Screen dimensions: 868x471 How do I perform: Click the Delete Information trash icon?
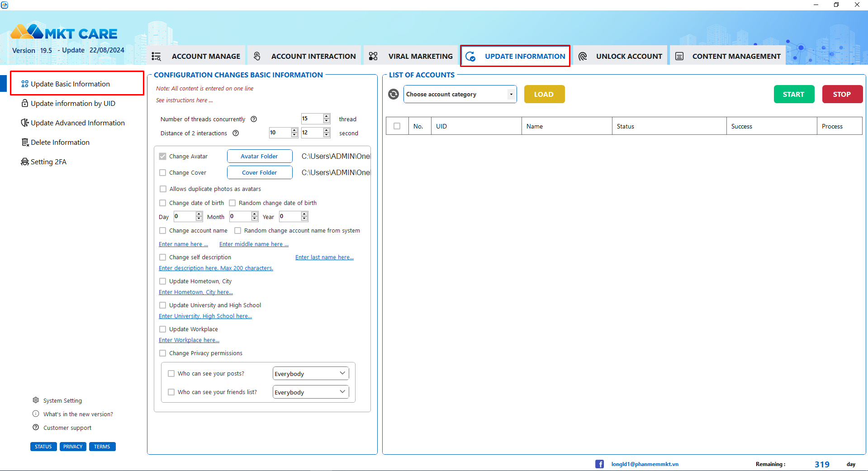point(25,142)
